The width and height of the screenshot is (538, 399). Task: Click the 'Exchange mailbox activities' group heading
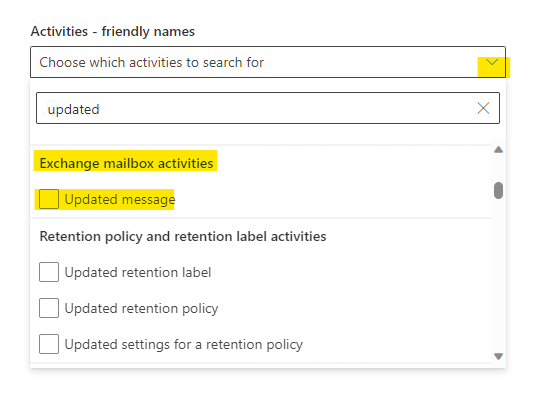[126, 163]
